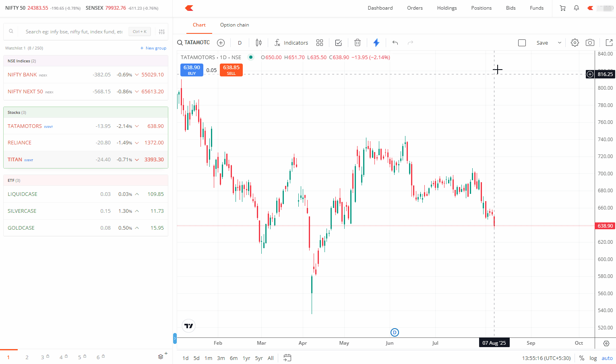Image resolution: width=616 pixels, height=364 pixels.
Task: Expand the TATAMOTORS row chevron in watchlist
Action: tap(137, 126)
